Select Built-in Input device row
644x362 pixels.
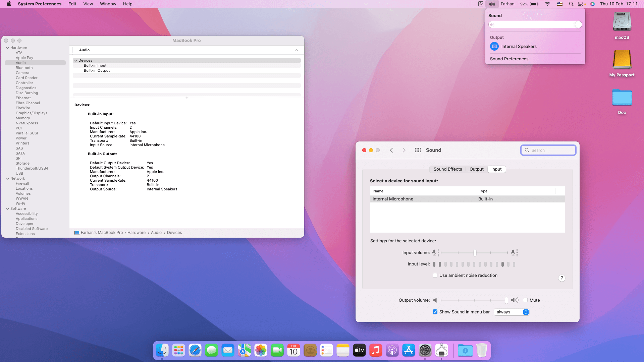point(187,66)
